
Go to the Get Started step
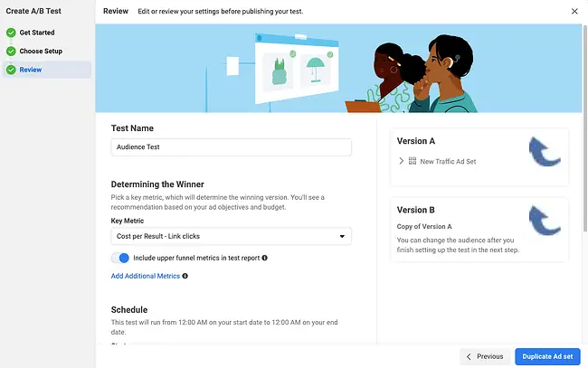pyautogui.click(x=37, y=33)
